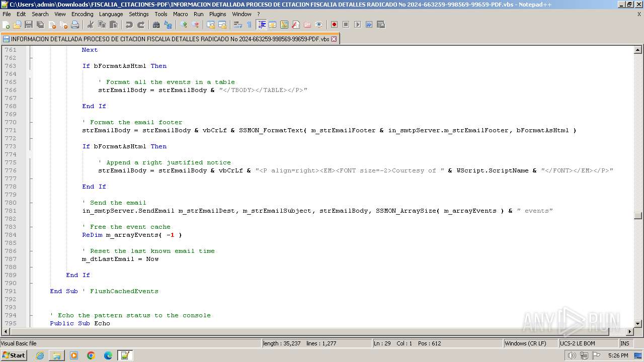Image resolution: width=644 pixels, height=362 pixels.
Task: Launch Internet Explorer from taskbar
Action: point(40,355)
